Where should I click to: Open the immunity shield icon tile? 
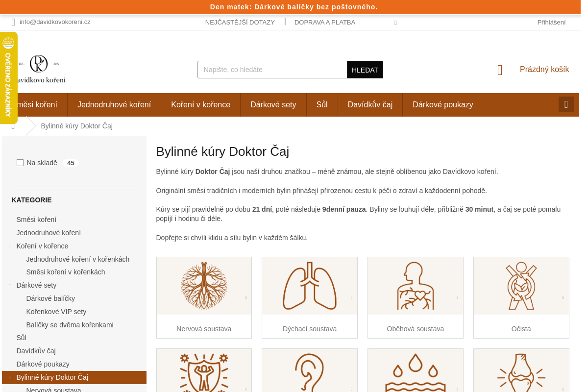coord(204,371)
